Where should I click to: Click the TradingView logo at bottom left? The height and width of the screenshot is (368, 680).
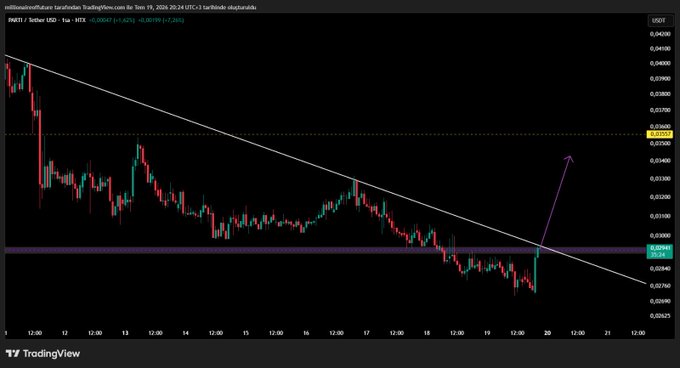[x=43, y=354]
